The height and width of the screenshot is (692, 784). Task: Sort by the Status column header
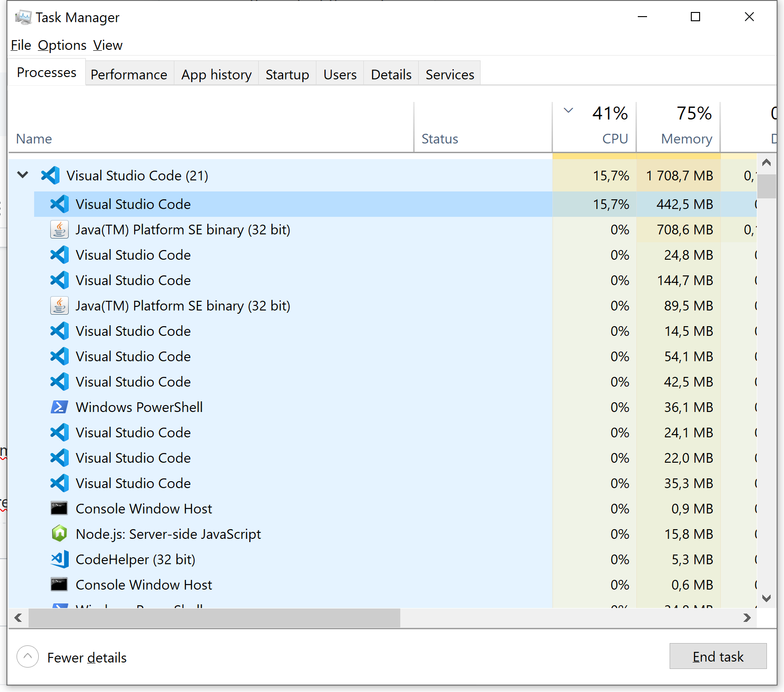coord(483,127)
